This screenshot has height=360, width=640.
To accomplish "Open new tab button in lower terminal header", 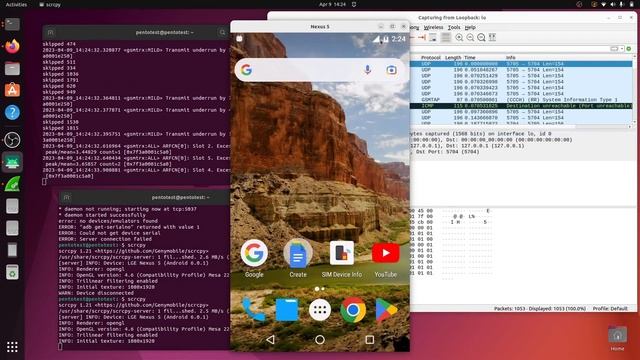I will (67, 198).
